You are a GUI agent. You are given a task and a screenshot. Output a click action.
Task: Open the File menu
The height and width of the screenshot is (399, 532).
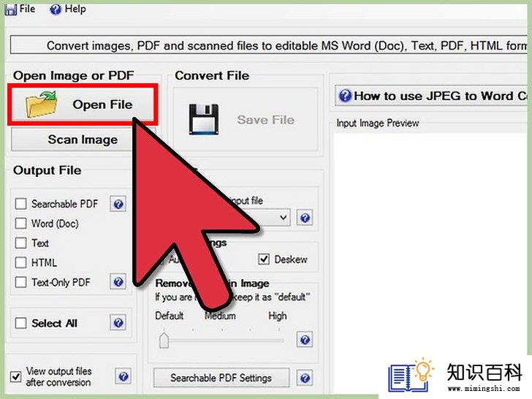20,9
